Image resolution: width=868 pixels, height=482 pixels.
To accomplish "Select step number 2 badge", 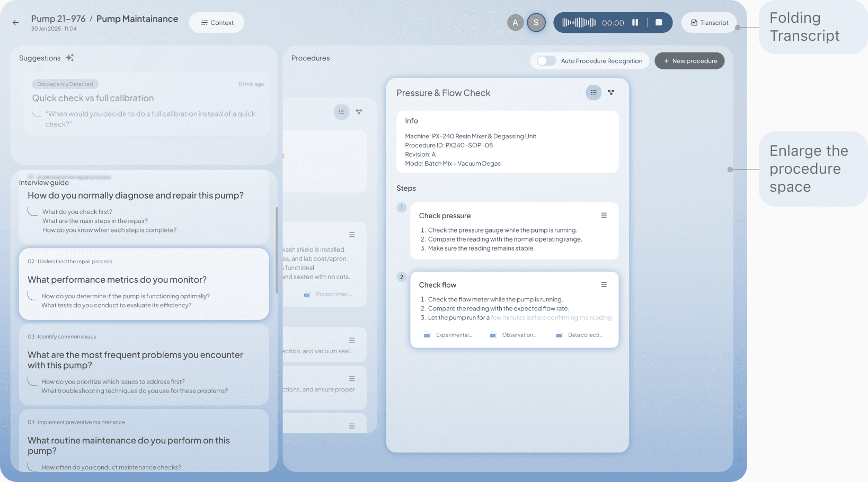I will pyautogui.click(x=402, y=277).
